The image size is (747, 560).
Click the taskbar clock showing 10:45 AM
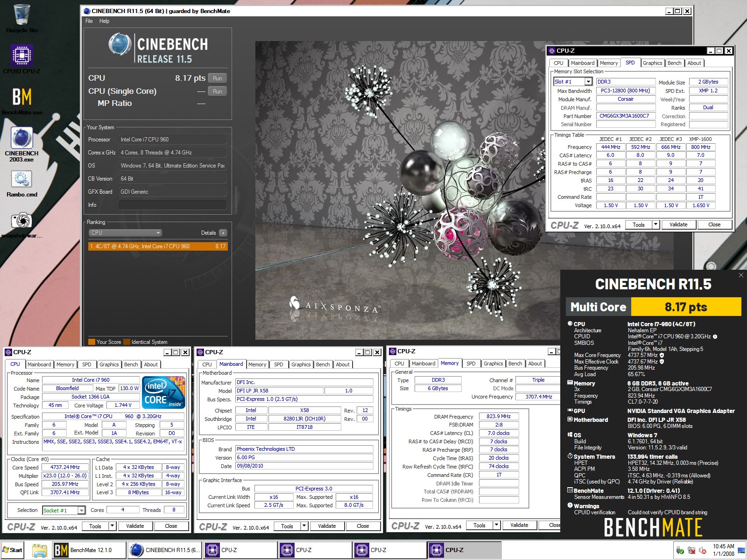pyautogui.click(x=723, y=550)
